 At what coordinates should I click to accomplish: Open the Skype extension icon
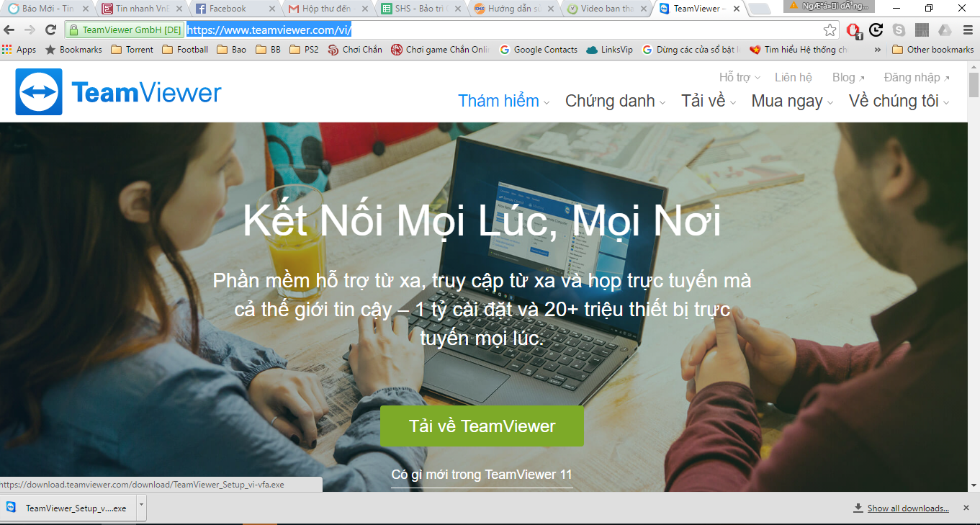click(x=899, y=30)
